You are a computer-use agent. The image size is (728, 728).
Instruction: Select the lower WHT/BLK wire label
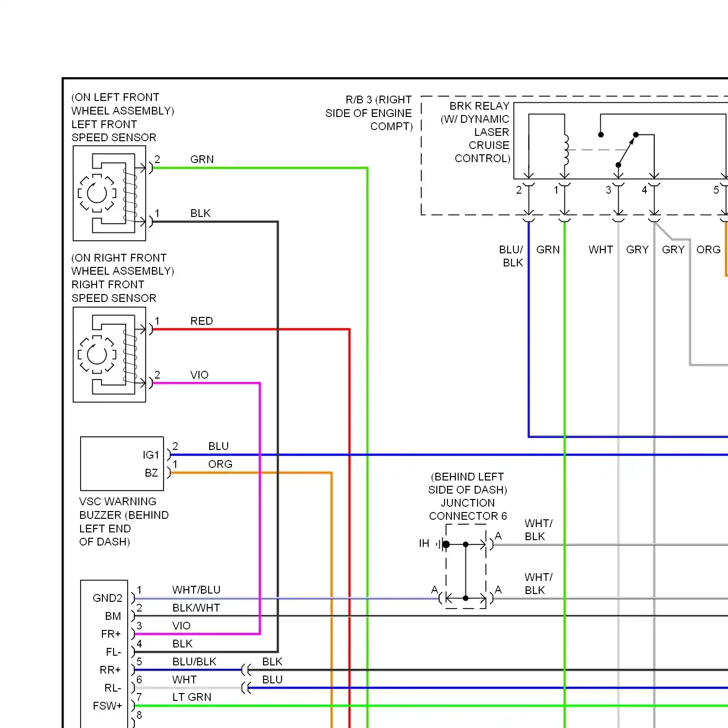pyautogui.click(x=539, y=583)
